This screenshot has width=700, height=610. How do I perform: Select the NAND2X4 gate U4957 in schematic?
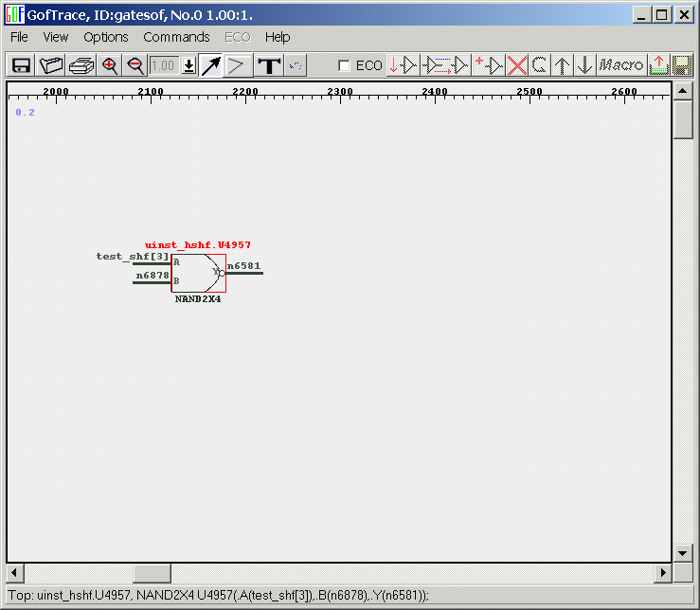point(197,273)
